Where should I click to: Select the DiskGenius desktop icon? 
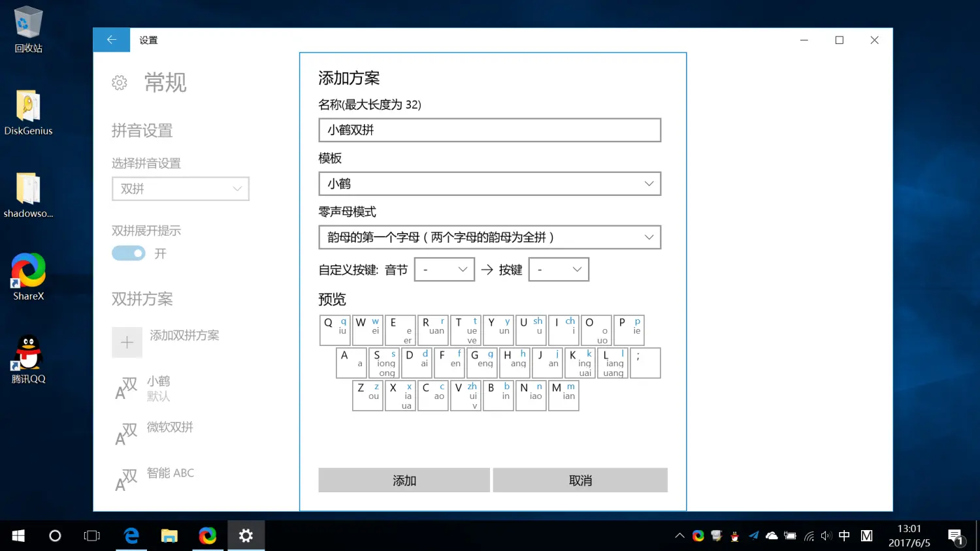coord(28,112)
